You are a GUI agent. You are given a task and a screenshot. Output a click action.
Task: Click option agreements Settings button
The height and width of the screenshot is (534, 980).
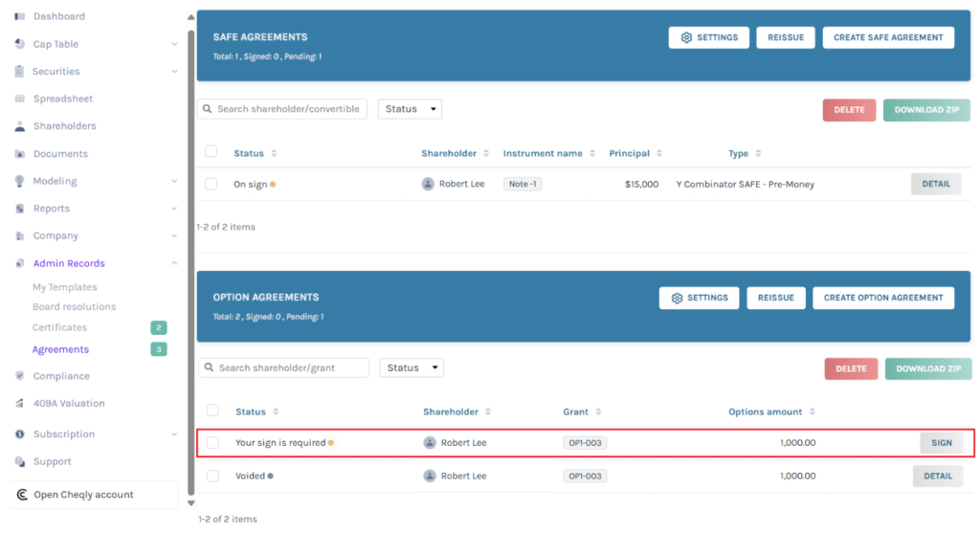tap(700, 298)
